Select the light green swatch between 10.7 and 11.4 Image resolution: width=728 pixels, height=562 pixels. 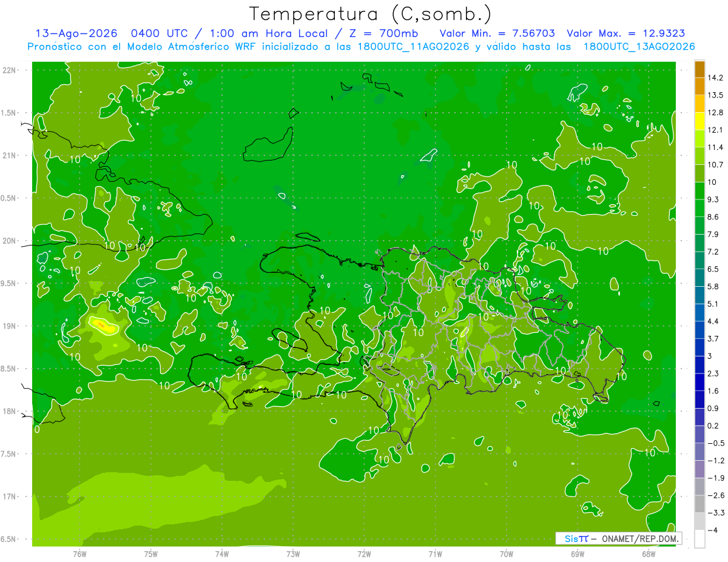[x=699, y=156]
